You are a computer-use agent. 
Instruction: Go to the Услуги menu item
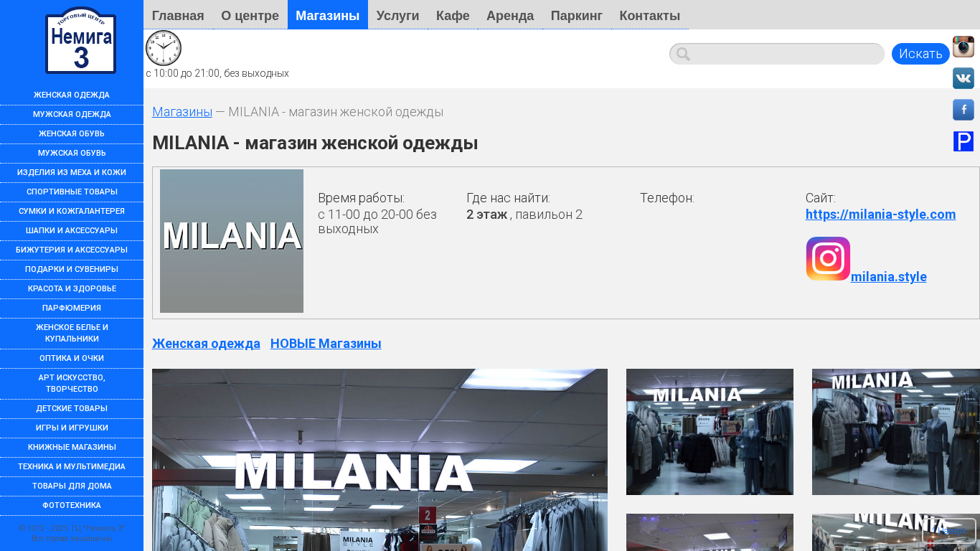click(x=397, y=15)
